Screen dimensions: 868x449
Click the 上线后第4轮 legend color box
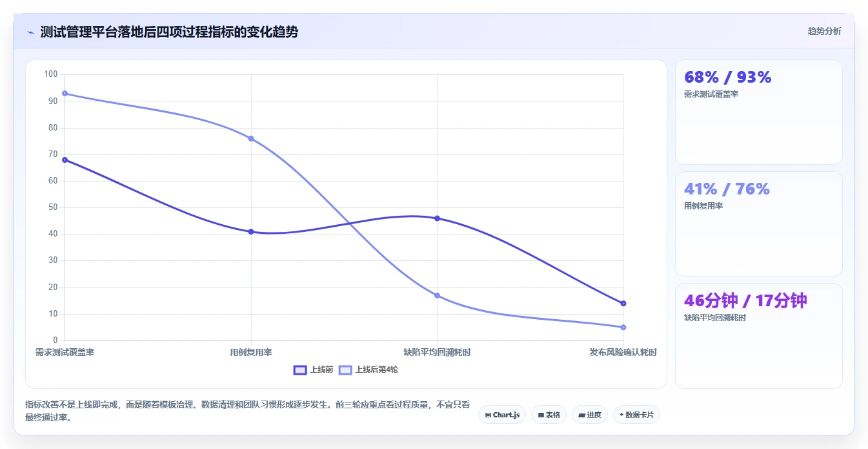[x=345, y=370]
